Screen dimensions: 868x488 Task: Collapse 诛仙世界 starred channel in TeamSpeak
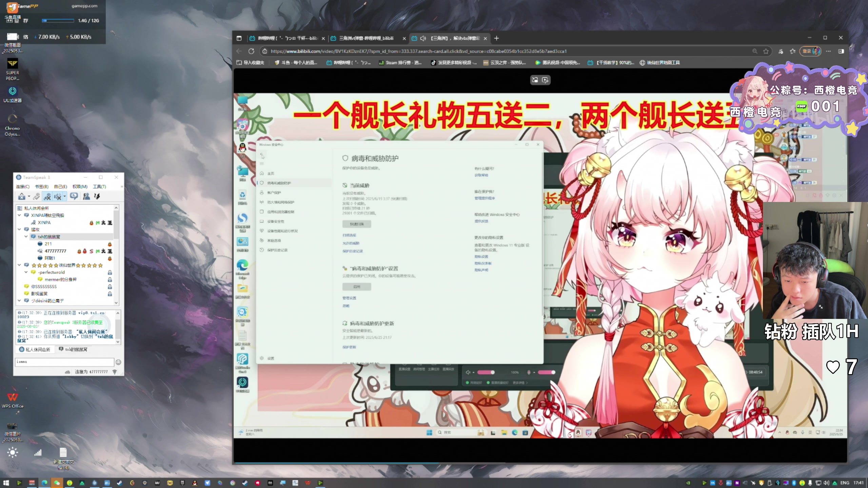pyautogui.click(x=19, y=265)
